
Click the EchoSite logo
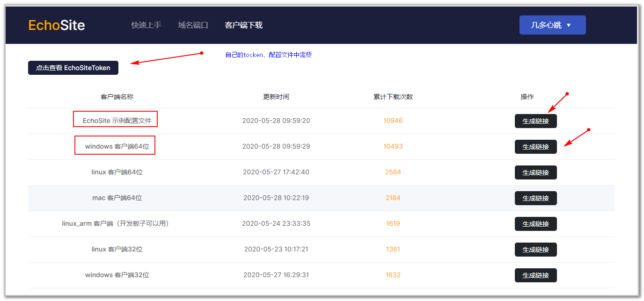57,25
